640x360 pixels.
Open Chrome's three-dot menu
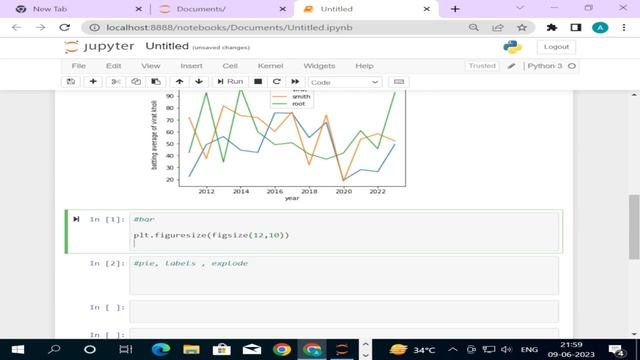click(624, 27)
